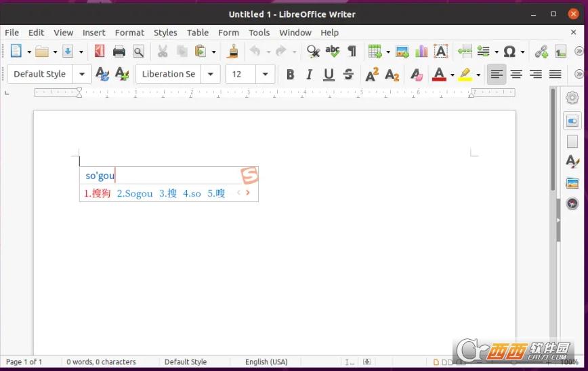Open the Tools menu
The image size is (588, 371).
(259, 33)
